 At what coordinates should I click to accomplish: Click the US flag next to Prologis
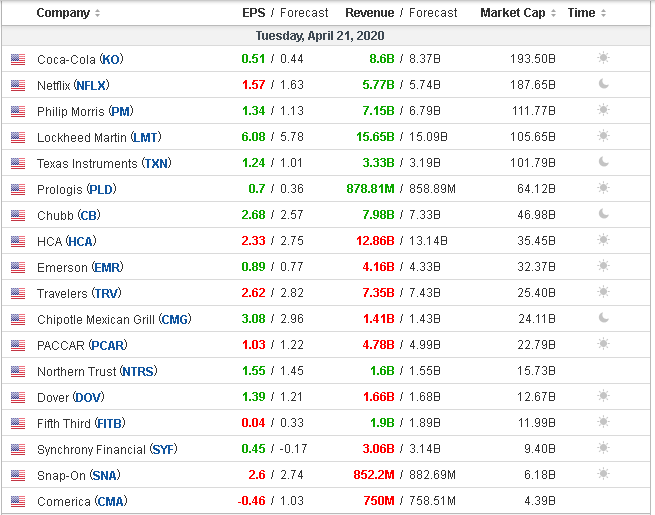18,189
